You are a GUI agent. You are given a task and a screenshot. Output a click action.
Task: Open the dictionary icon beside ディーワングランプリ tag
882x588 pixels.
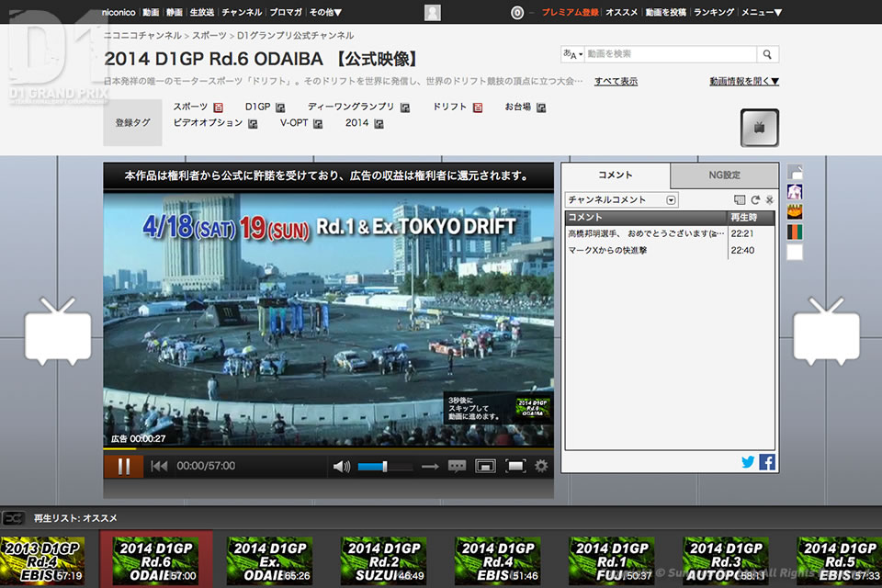[x=405, y=107]
